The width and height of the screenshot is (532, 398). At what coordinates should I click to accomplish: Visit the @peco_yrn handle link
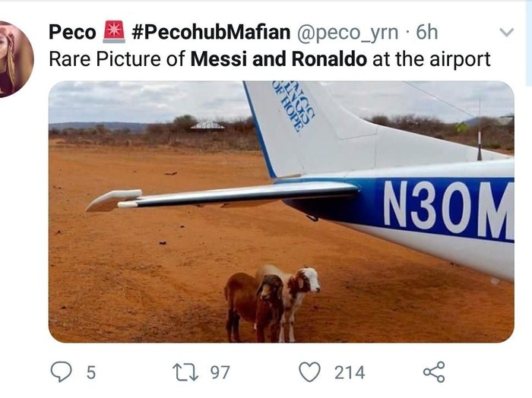pyautogui.click(x=348, y=33)
